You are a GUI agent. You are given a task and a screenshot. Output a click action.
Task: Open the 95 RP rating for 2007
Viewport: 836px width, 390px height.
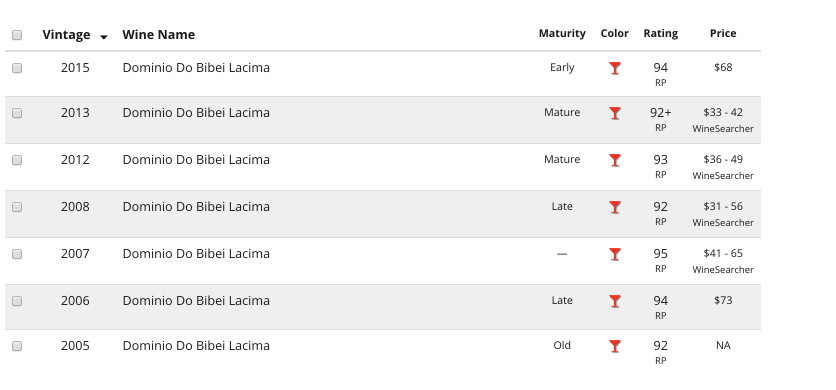661,260
